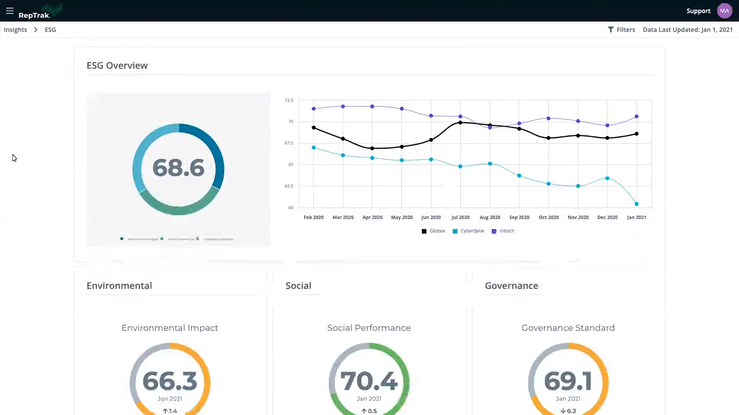
Task: Click the Filters funnel icon
Action: point(610,29)
